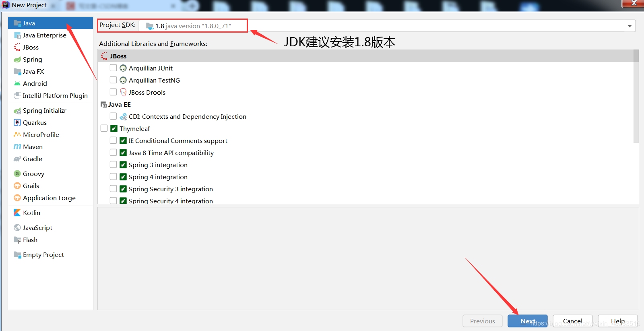This screenshot has height=331, width=644.
Task: Click the frameworks list vertical scrollbar
Action: pyautogui.click(x=636, y=97)
